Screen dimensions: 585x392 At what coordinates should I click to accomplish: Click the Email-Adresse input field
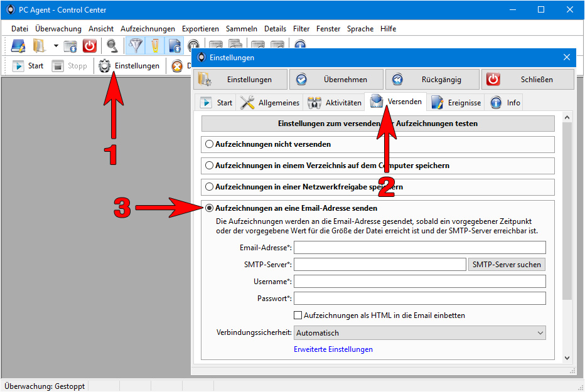pos(420,247)
